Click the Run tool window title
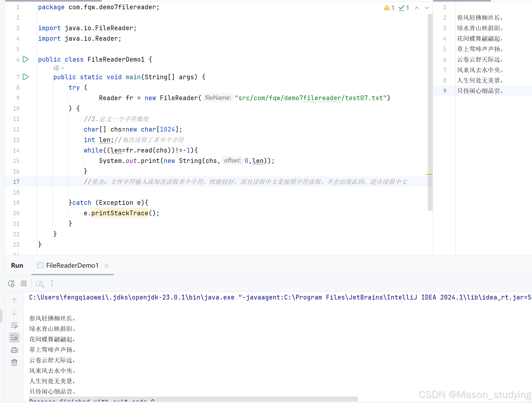The height and width of the screenshot is (403, 532). click(17, 265)
